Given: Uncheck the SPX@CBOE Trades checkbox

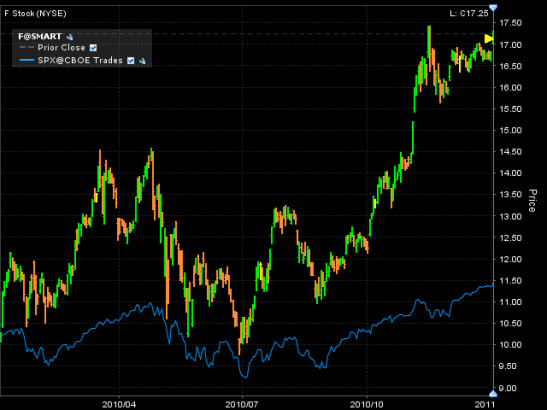Looking at the screenshot, I should click(x=130, y=61).
